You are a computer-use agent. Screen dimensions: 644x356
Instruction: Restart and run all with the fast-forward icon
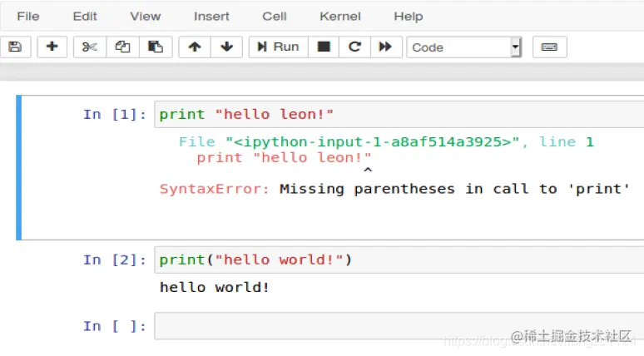point(386,47)
